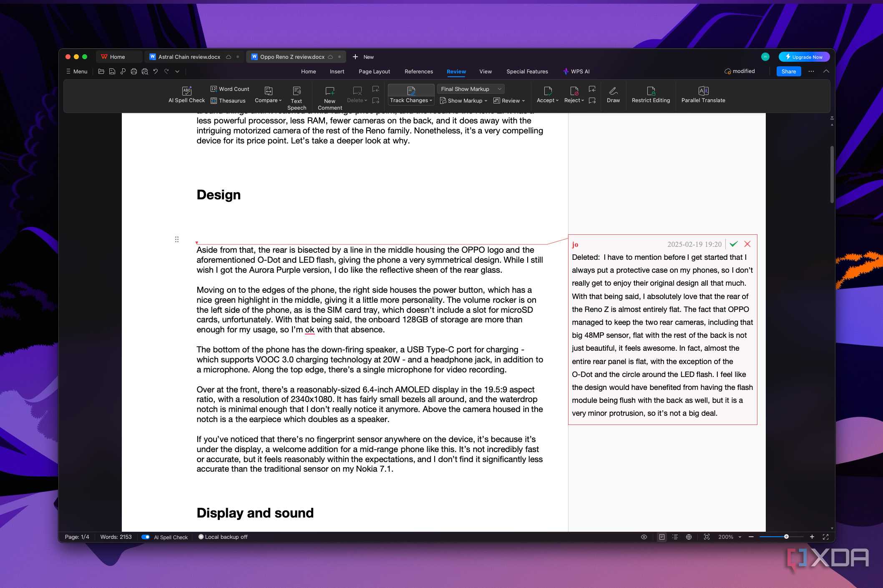Export to PDF from quick toolbar

point(123,71)
